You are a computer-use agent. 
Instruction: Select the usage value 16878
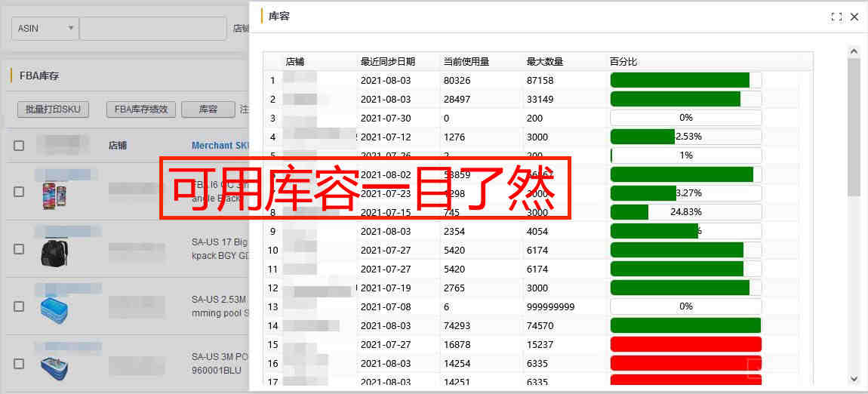coord(457,344)
